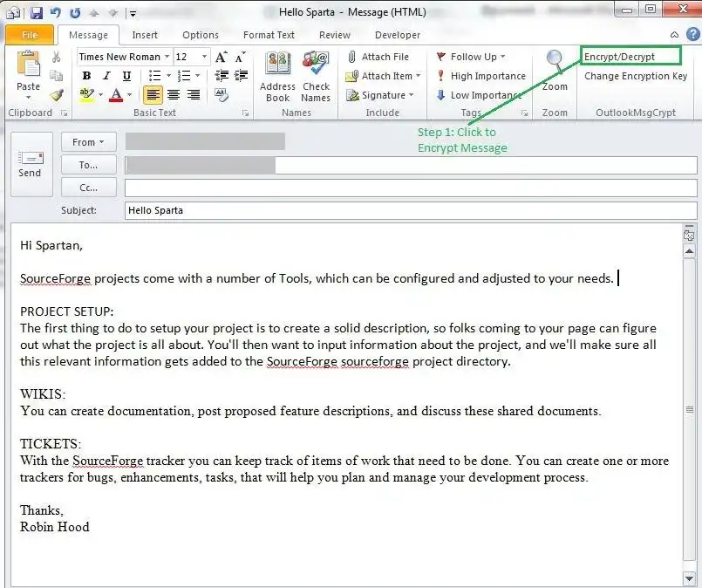Minimize the ribbon with caret icon
This screenshot has width=702, height=588.
(x=674, y=35)
